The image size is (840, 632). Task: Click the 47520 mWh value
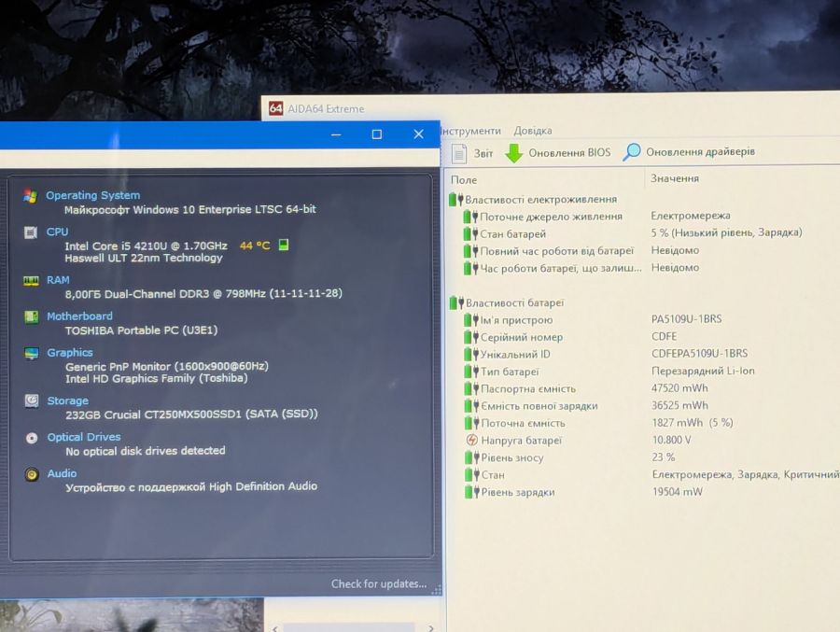(679, 388)
